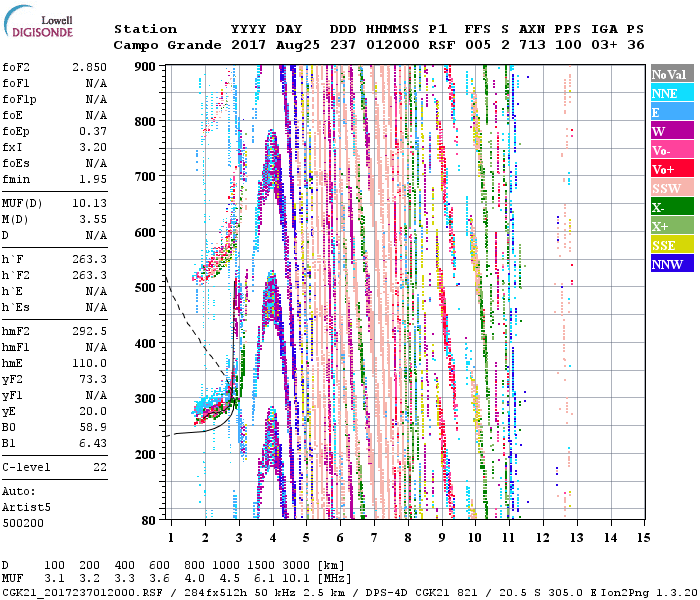
Task: Click the foF2 value 2.850
Action: (x=88, y=65)
